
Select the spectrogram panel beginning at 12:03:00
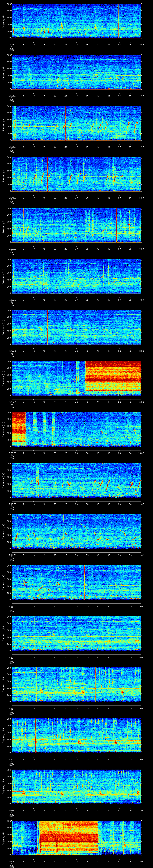pyautogui.click(x=76, y=123)
